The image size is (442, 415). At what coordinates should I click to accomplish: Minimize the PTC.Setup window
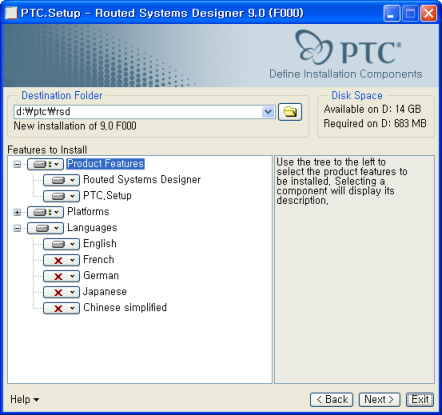[391, 14]
